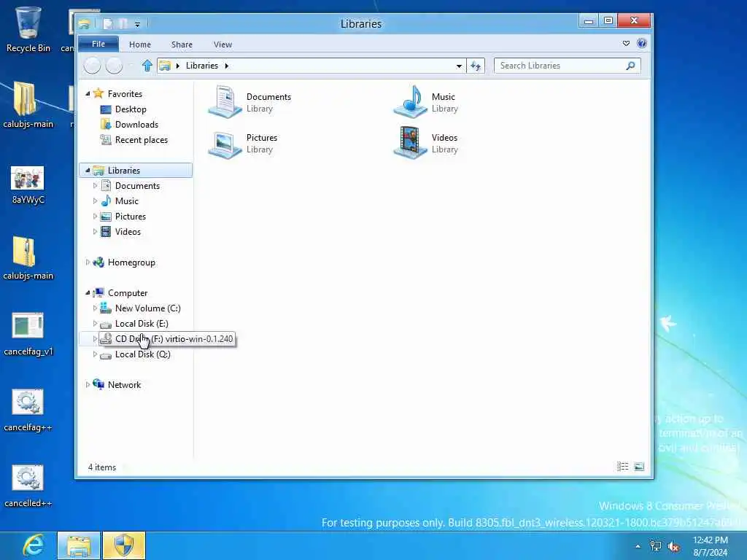This screenshot has width=747, height=560.
Task: Click the search magnifier icon
Action: 630,66
